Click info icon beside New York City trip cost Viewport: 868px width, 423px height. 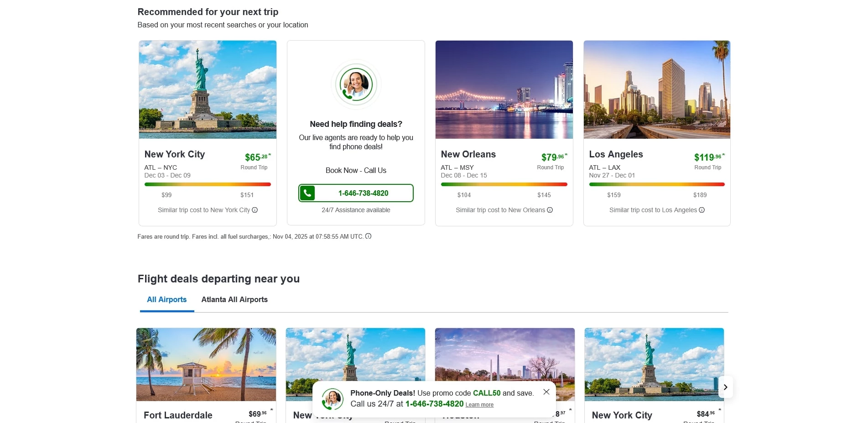pos(255,210)
